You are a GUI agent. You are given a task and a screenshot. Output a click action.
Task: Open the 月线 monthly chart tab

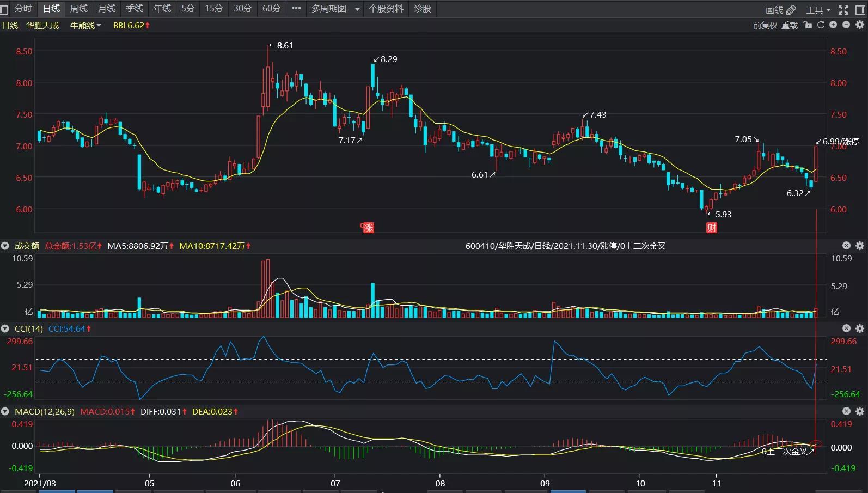click(x=107, y=9)
